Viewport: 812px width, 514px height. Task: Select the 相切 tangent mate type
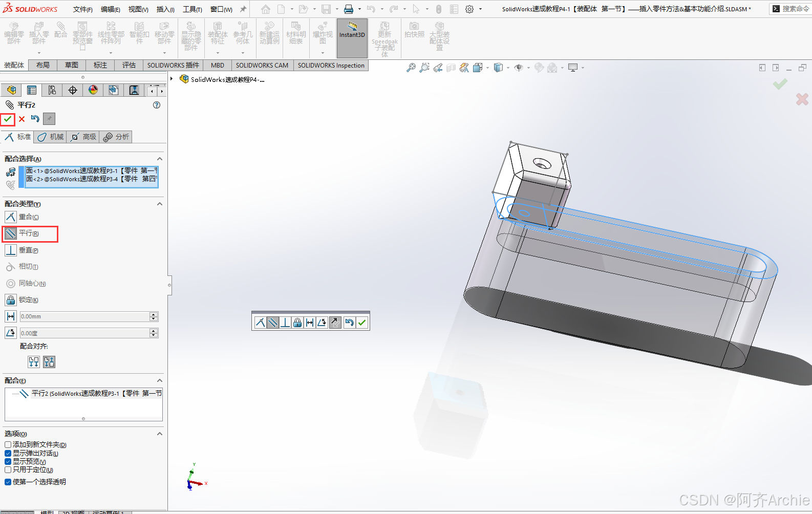(22, 267)
